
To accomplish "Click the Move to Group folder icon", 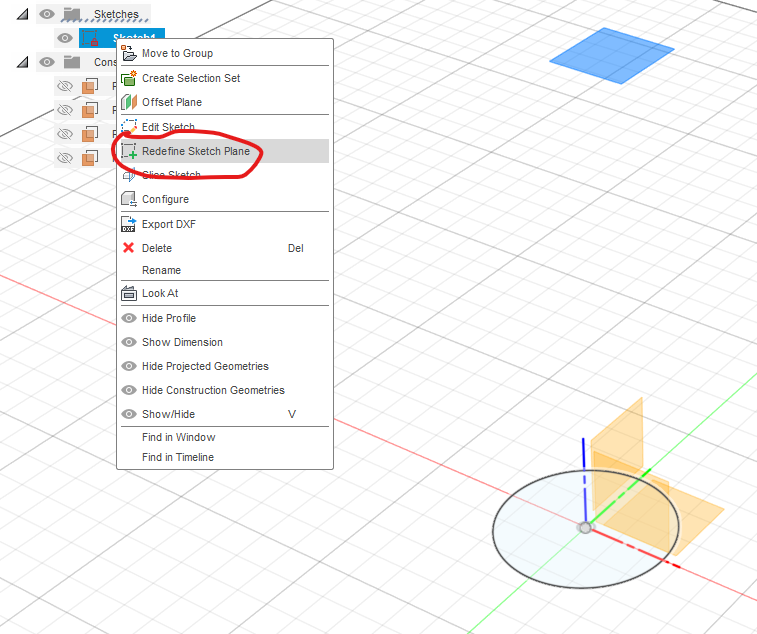I will click(x=128, y=53).
